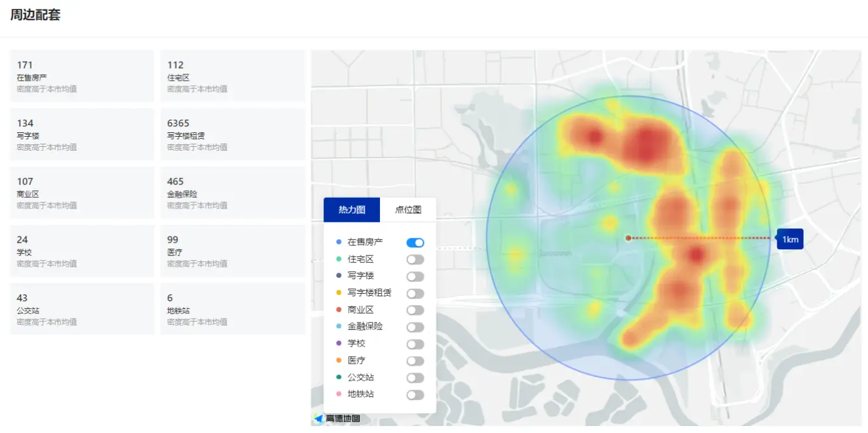Click the green dot beside 住宅区

click(x=339, y=259)
